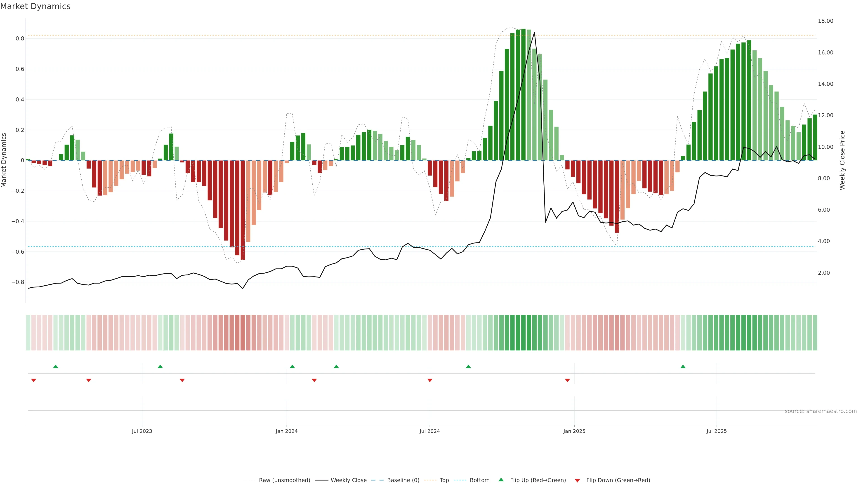Screen dimensions: 868x488
Task: Click the red flip-down marker nearest Jul 2024
Action: tap(430, 380)
